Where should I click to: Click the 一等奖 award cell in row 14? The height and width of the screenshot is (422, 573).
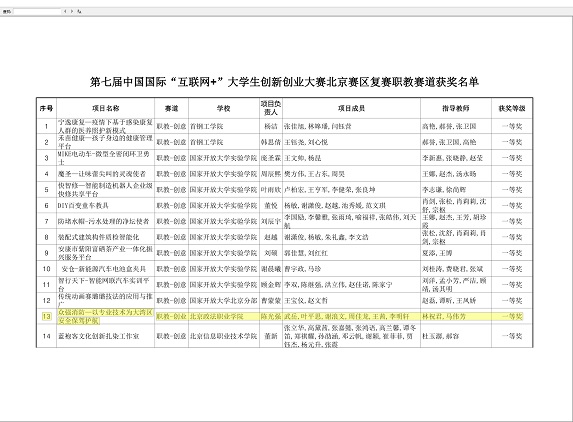tap(512, 336)
